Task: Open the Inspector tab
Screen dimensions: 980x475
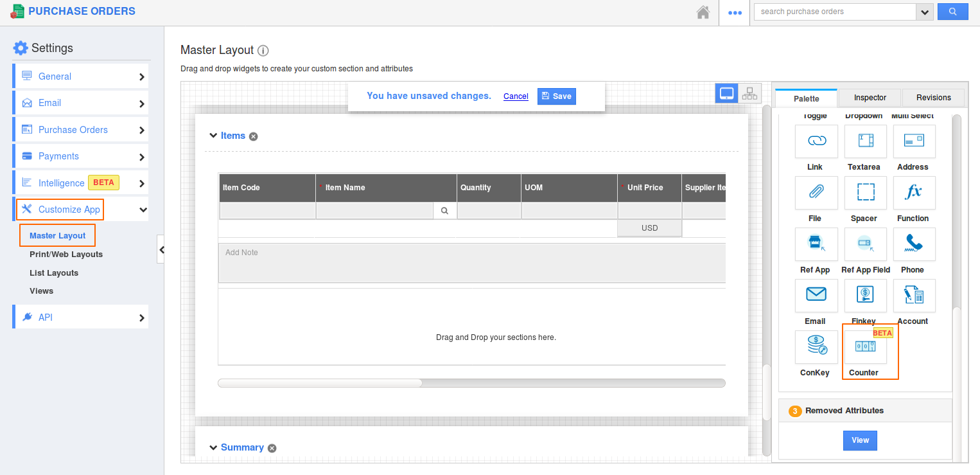Action: point(870,98)
